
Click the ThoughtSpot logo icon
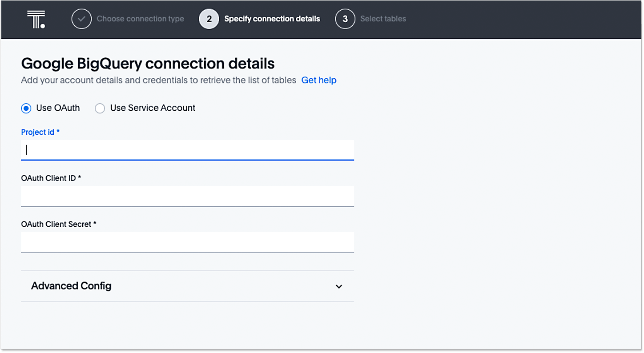click(x=36, y=20)
